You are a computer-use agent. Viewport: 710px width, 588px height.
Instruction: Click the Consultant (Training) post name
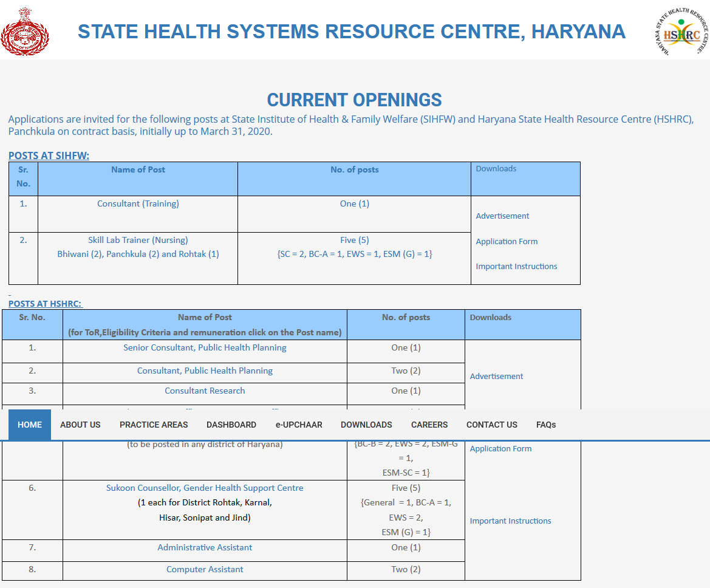point(138,204)
